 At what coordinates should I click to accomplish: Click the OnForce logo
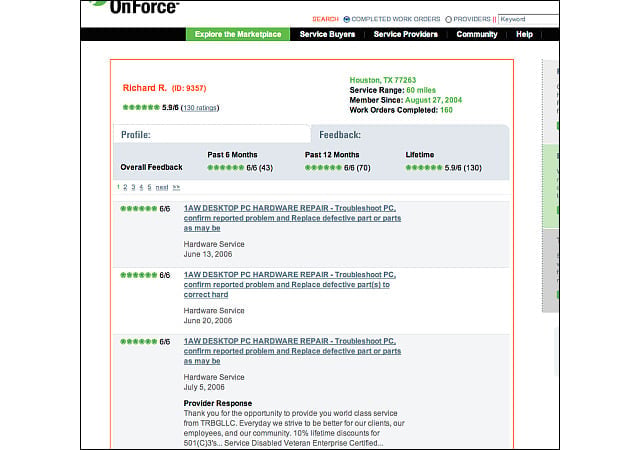[x=135, y=6]
